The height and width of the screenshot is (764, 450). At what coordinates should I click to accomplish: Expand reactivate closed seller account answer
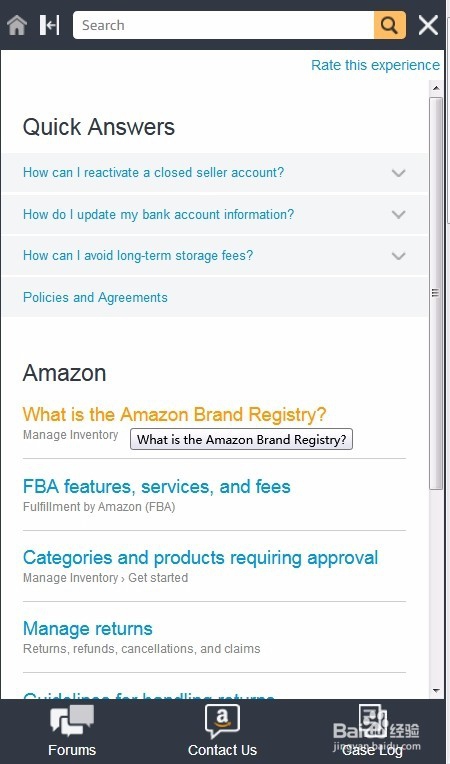(x=215, y=172)
